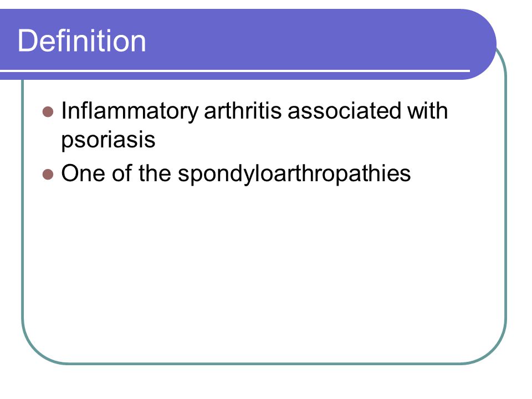Click the word "spondyloarthropathies"
The width and height of the screenshot is (532, 399).
294,175
